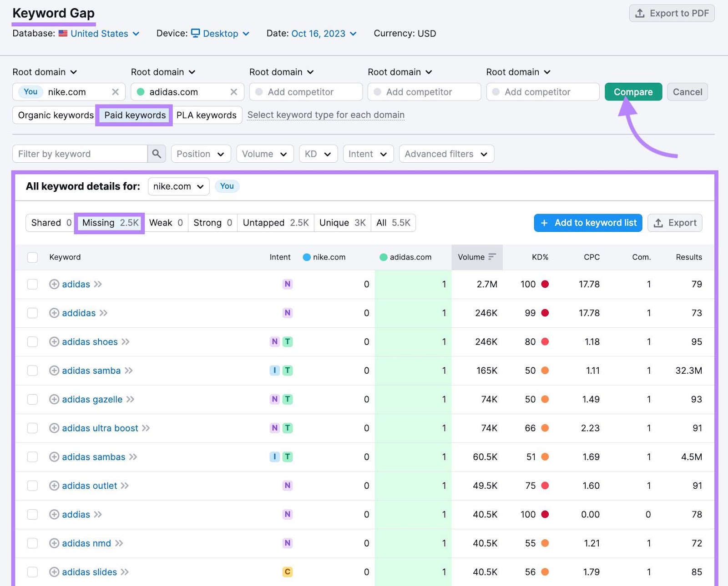This screenshot has height=586, width=728.
Task: Click the red KD dot for 'addidas'
Action: click(545, 313)
